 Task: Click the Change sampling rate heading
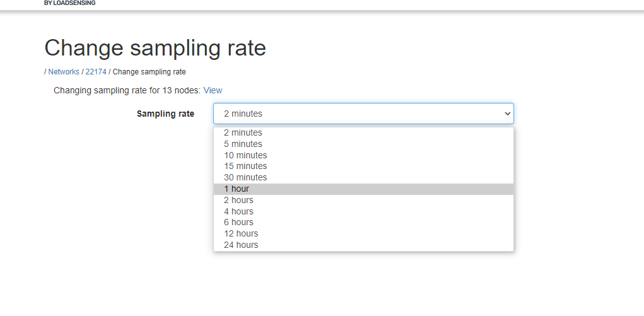[155, 48]
